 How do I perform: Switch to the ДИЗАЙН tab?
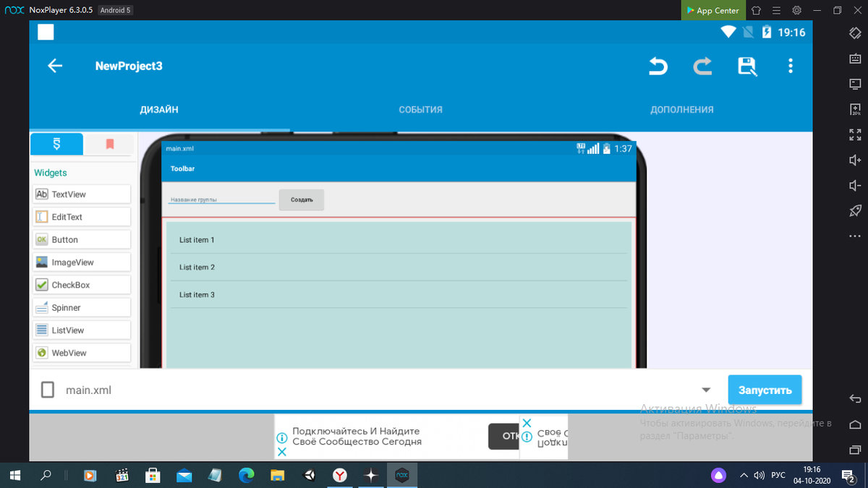coord(159,110)
